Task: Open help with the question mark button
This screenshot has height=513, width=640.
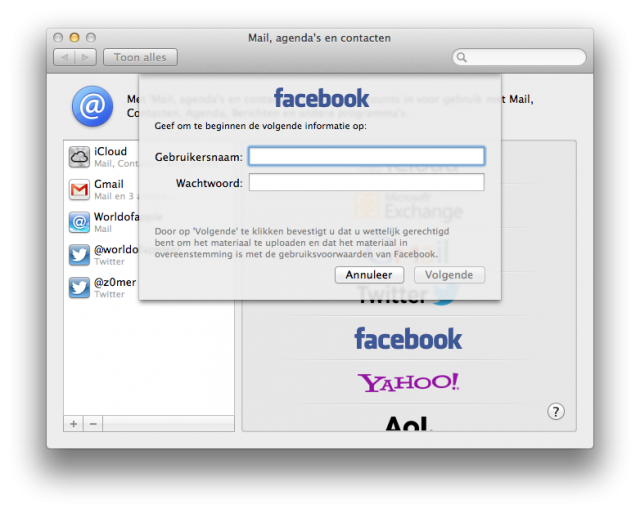Action: pos(557,411)
